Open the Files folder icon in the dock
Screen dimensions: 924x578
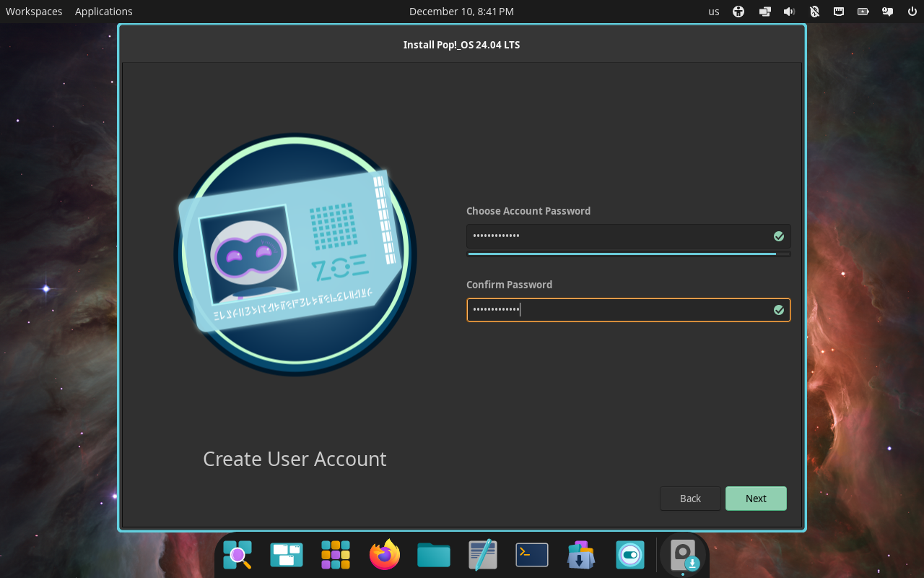(433, 555)
